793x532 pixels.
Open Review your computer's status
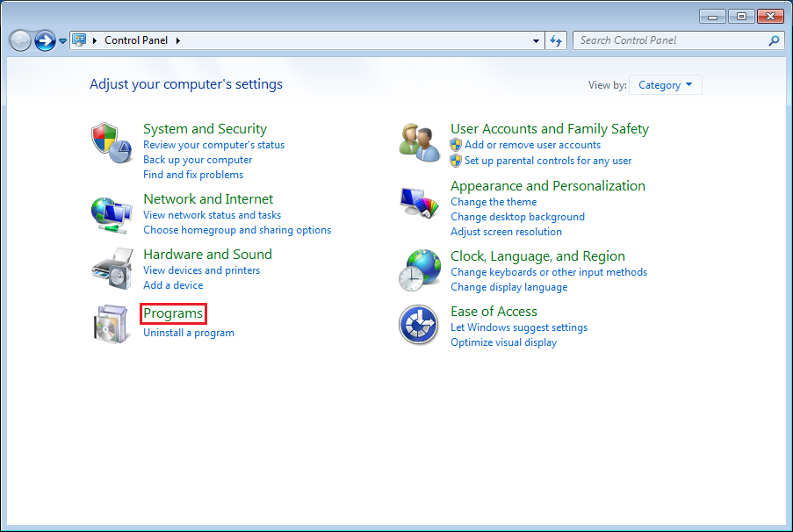(x=214, y=145)
